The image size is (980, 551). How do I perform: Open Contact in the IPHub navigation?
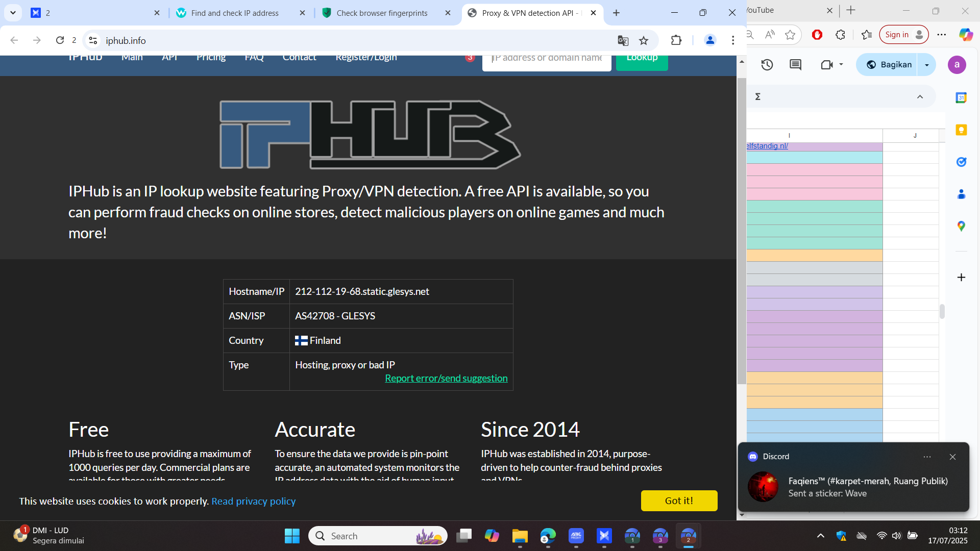point(299,57)
